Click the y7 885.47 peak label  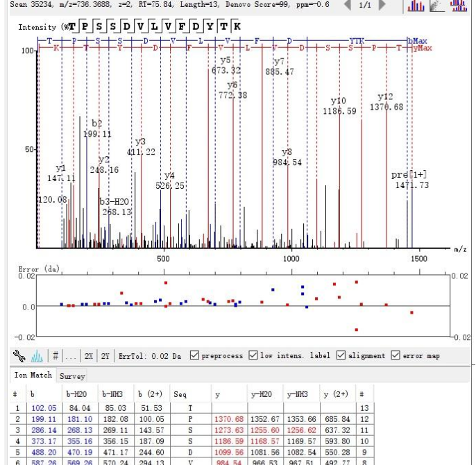point(279,67)
